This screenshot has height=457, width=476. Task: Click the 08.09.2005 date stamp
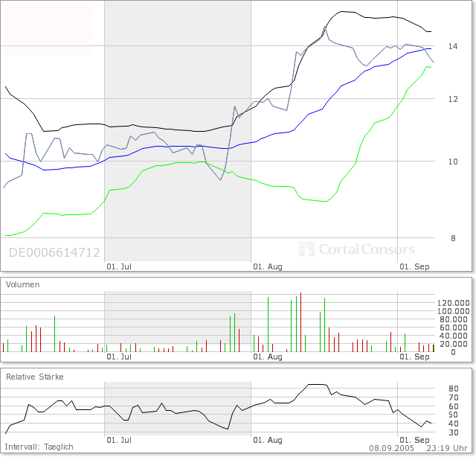pyautogui.click(x=391, y=447)
